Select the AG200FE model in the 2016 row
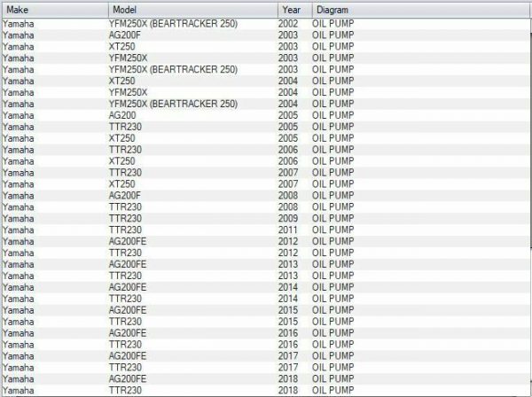 point(128,333)
